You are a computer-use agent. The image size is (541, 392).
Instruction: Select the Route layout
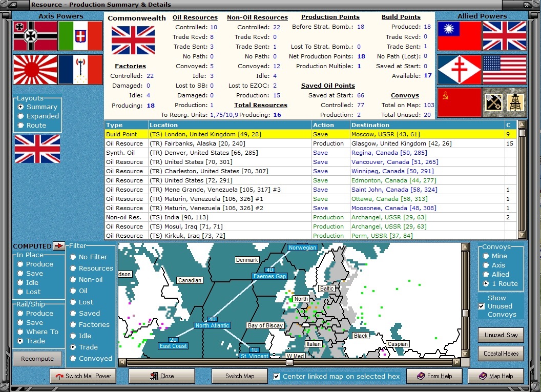coord(32,125)
